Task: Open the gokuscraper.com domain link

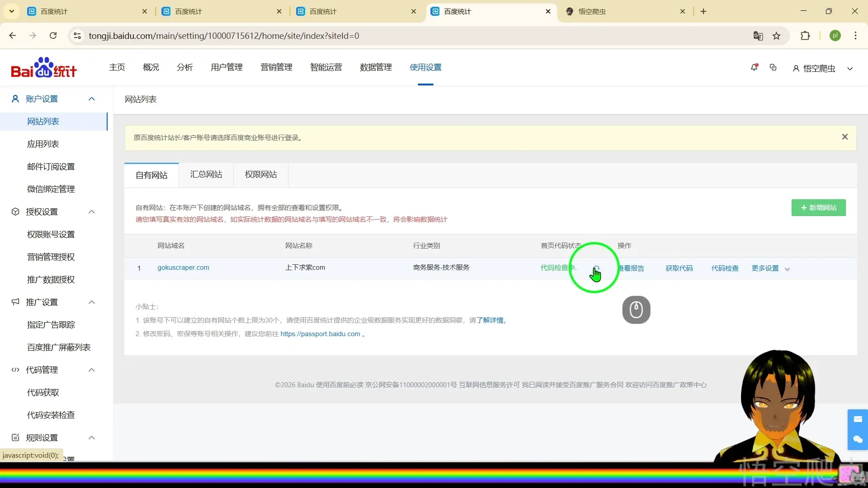Action: pos(183,267)
